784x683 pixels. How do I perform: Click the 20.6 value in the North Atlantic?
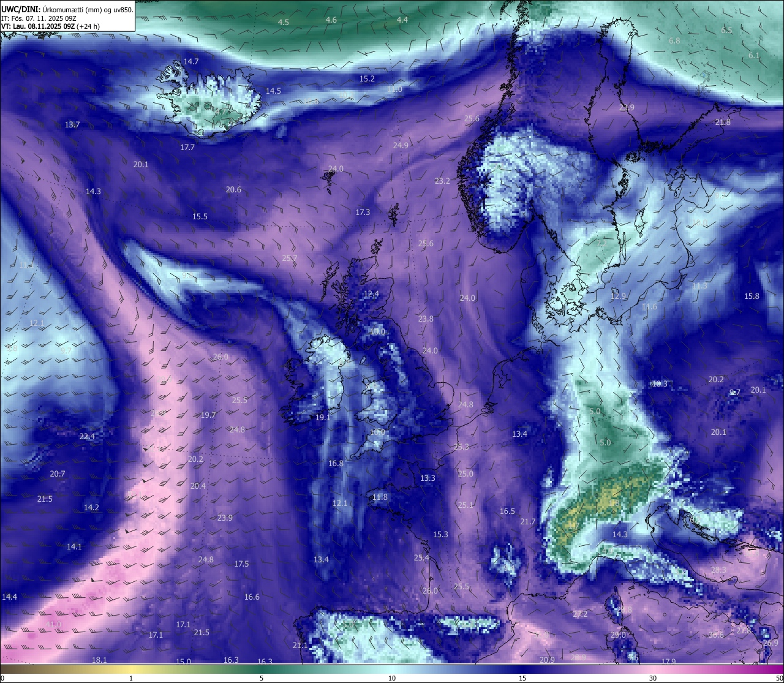[x=233, y=190]
